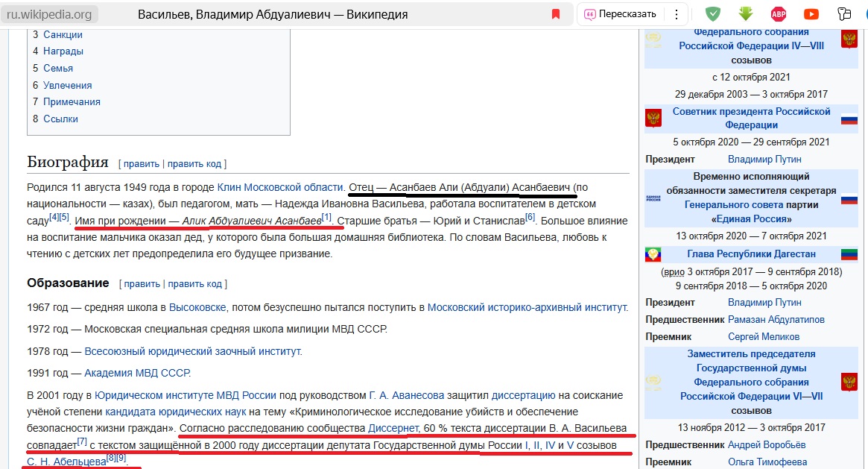The height and width of the screenshot is (469, 868).
Task: Open Генерального совета link in infobox
Action: tap(734, 205)
